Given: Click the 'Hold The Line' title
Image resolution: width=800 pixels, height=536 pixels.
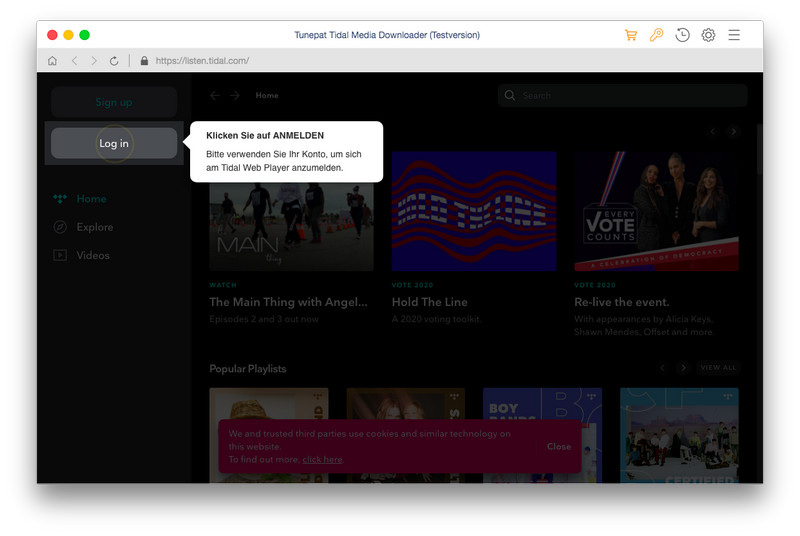Looking at the screenshot, I should pyautogui.click(x=430, y=302).
